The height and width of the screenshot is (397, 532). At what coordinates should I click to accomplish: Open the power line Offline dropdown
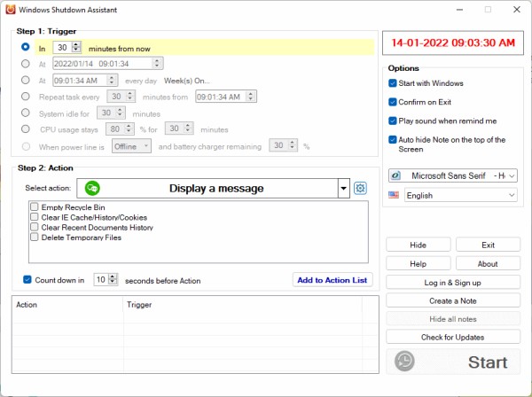pos(131,146)
